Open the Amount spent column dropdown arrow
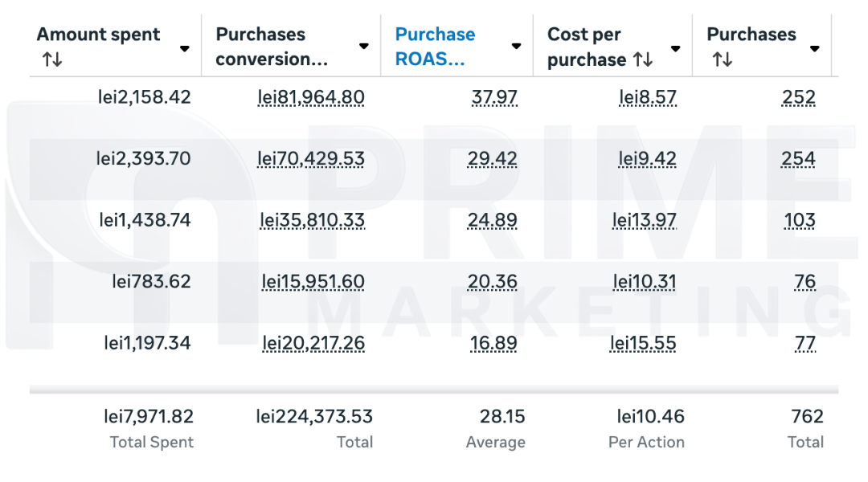This screenshot has width=868, height=482. (x=185, y=49)
